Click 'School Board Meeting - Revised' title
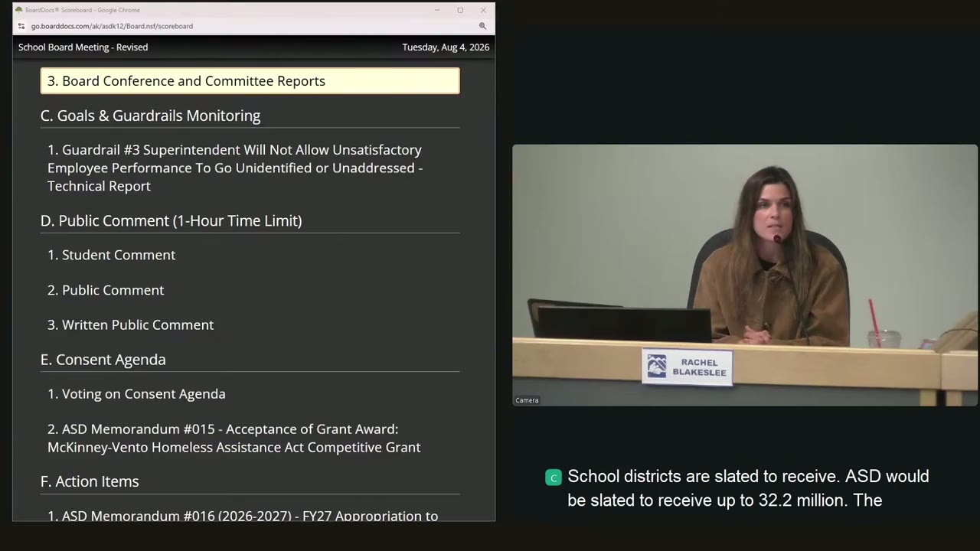980x551 pixels. 83,47
